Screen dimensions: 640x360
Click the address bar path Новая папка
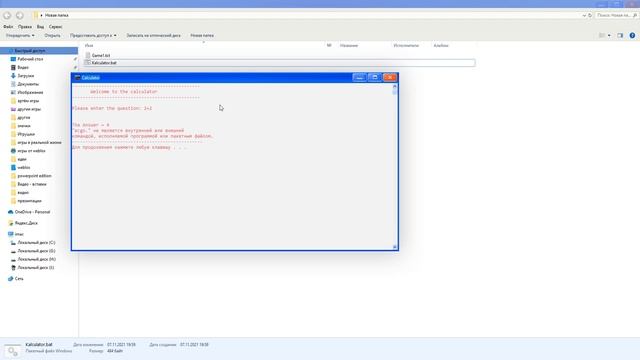[x=57, y=15]
